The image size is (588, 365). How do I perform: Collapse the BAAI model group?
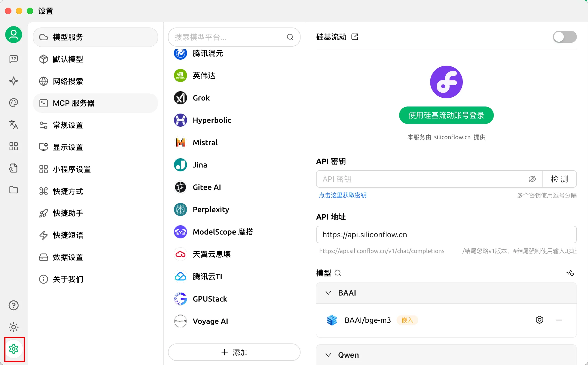[x=328, y=293]
